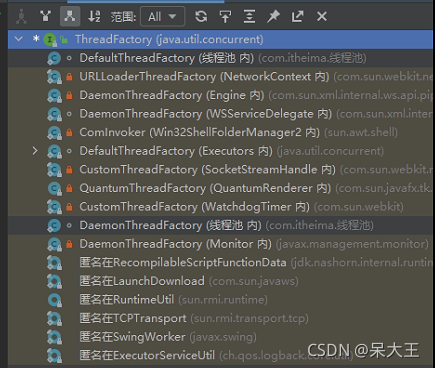435x368 pixels.
Task: Select DefaultThreadFactory (Executors) row
Action: (221, 151)
